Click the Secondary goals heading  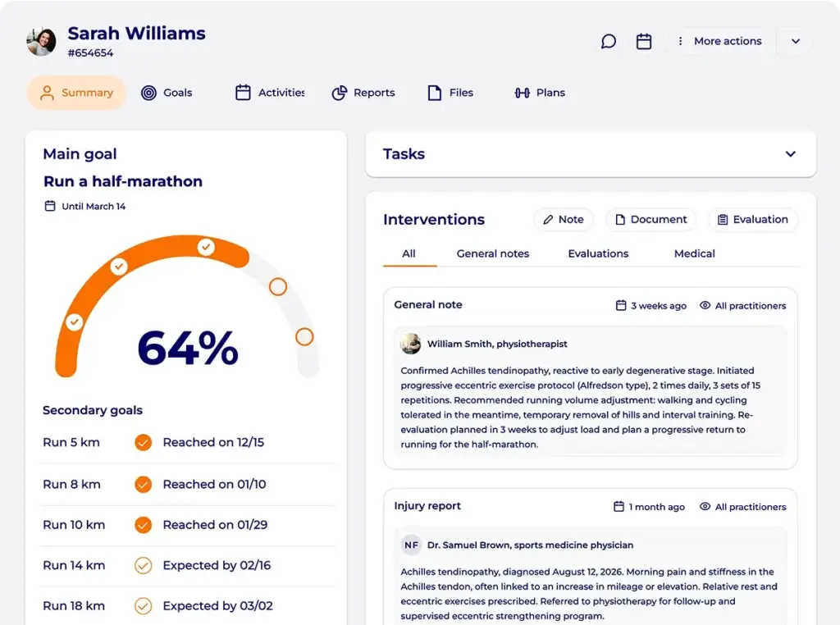coord(93,410)
